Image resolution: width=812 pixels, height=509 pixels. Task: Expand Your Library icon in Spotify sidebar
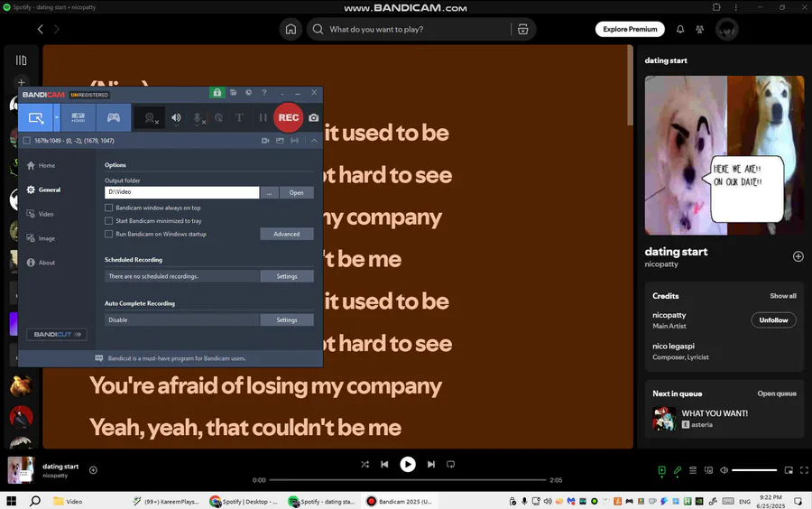[22, 60]
